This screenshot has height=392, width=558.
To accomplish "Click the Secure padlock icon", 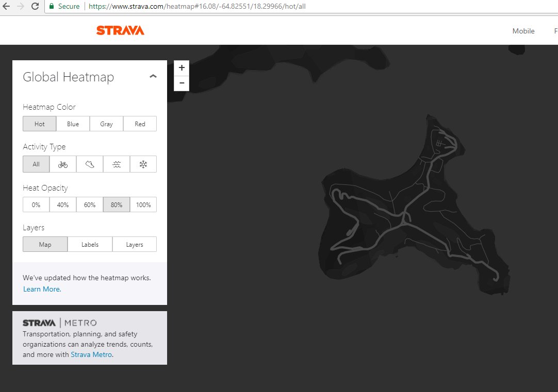I will pos(52,6).
